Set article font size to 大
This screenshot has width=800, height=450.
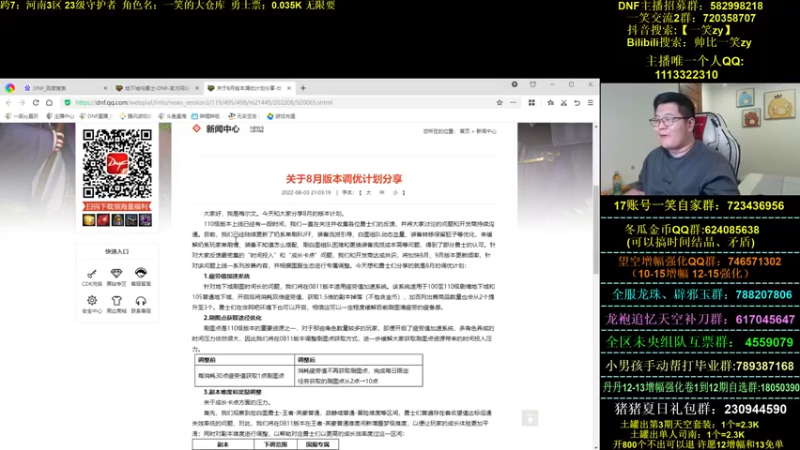point(368,193)
